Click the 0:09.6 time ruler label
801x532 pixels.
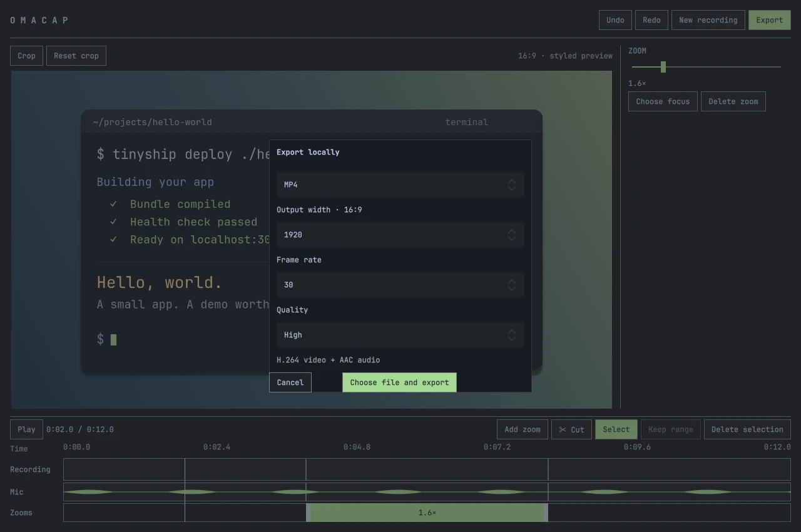coord(637,447)
